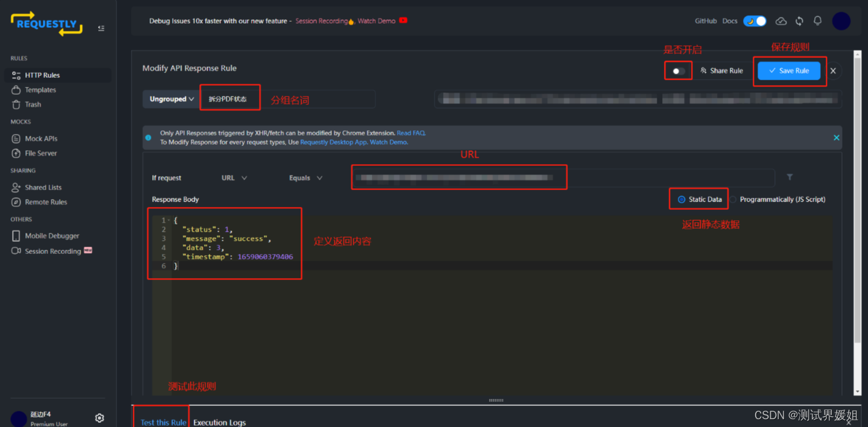
Task: Enable the rule activation toggle
Action: click(x=677, y=71)
